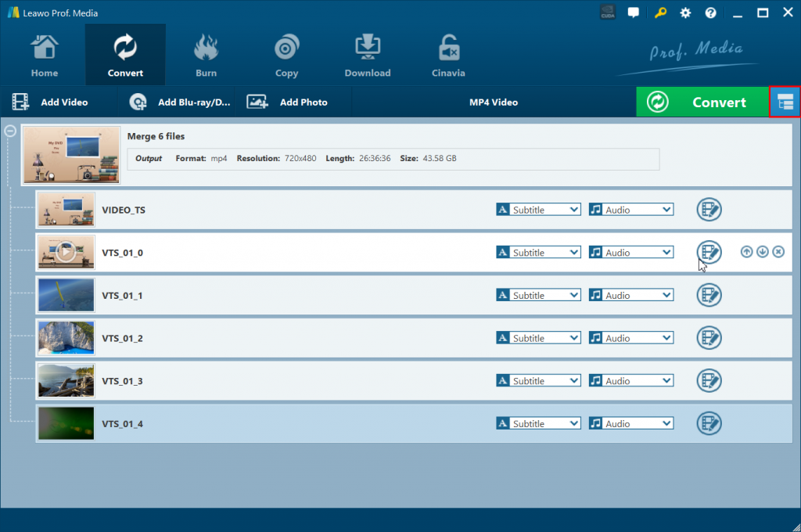Click the Size 43.58 GB value
The image size is (801, 532).
pyautogui.click(x=440, y=158)
